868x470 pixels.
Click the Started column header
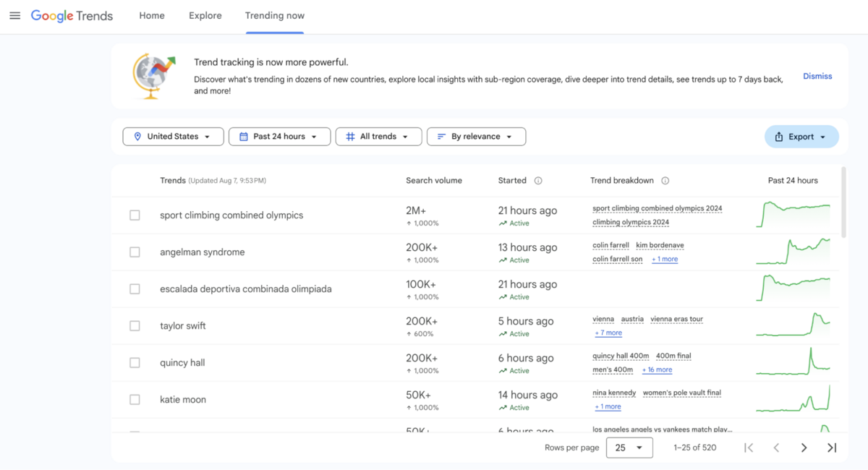click(513, 181)
